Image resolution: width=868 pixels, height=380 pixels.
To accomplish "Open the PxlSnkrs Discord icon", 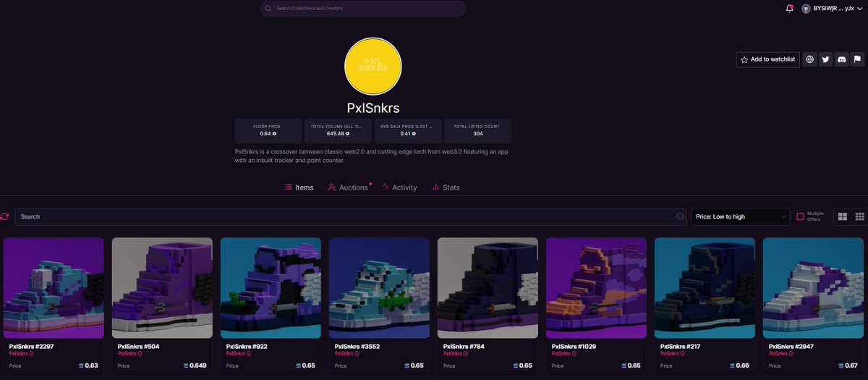I will point(841,59).
